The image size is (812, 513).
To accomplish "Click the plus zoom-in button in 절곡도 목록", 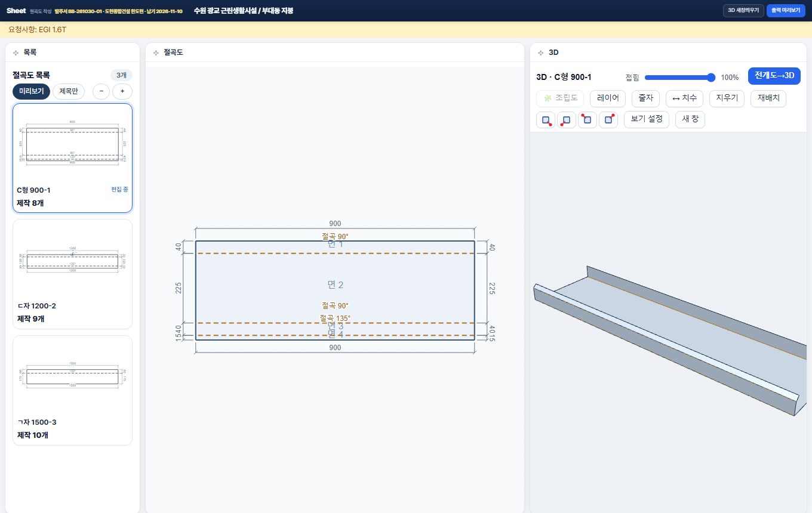I will tap(122, 91).
